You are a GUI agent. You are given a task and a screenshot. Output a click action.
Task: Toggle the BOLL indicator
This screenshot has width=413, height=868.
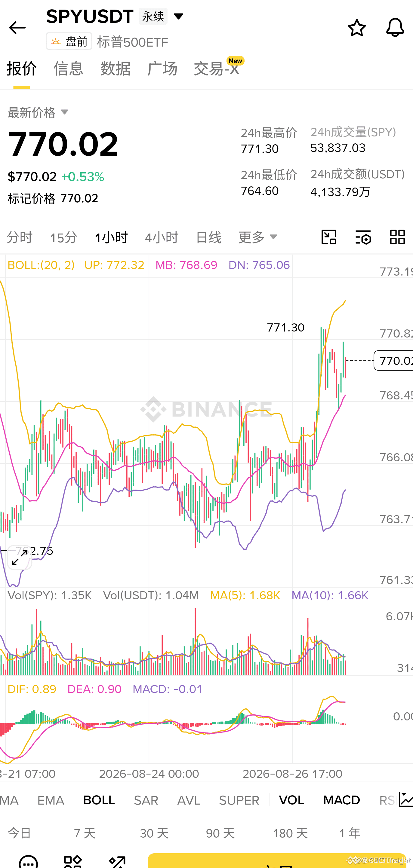click(99, 800)
